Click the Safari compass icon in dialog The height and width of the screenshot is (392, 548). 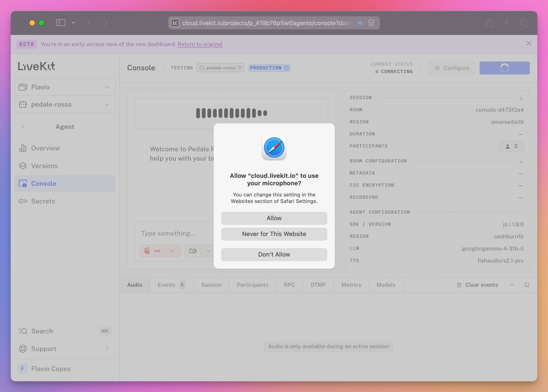pyautogui.click(x=274, y=148)
